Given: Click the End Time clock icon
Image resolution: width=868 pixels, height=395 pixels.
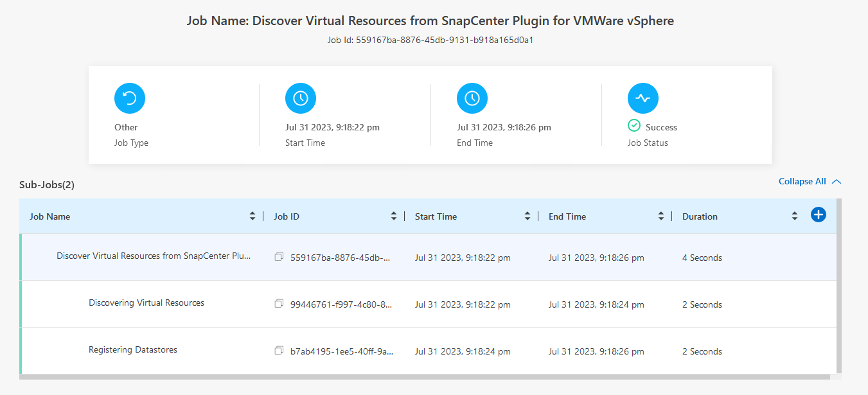Looking at the screenshot, I should point(472,98).
